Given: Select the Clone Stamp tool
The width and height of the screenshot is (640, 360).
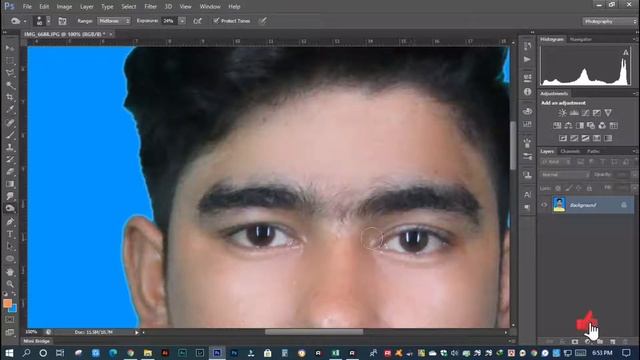Looking at the screenshot, I should coord(10,147).
